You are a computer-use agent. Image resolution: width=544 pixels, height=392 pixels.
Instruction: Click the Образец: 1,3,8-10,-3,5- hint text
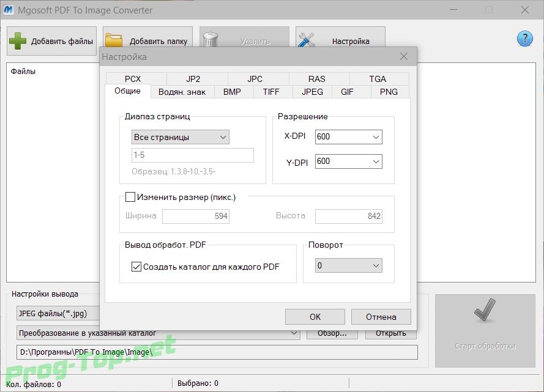[x=173, y=172]
